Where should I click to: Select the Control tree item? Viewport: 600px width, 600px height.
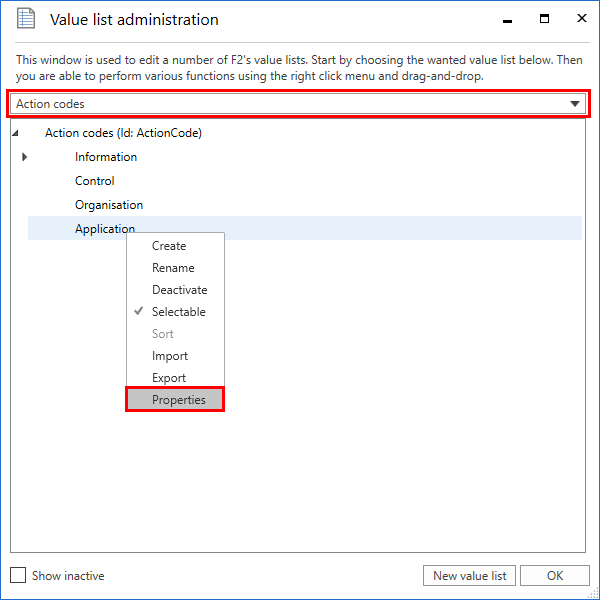(x=95, y=181)
